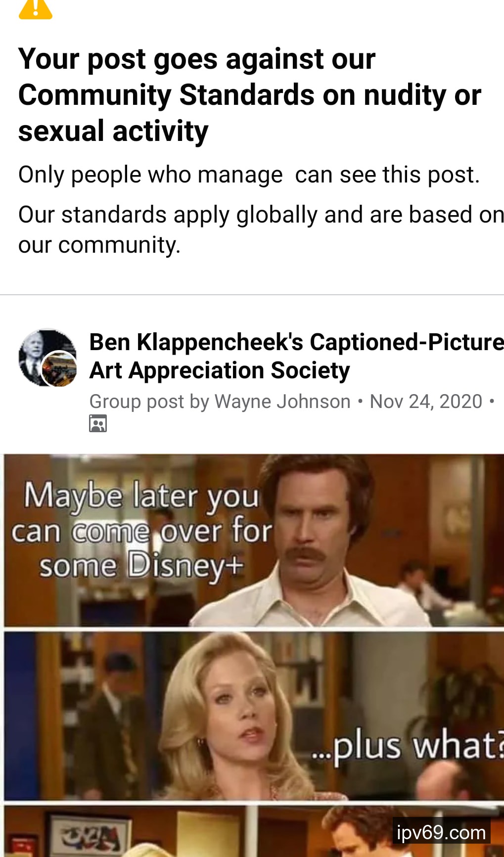Tap the small overlaid member avatar
The height and width of the screenshot is (857, 504).
click(x=59, y=368)
